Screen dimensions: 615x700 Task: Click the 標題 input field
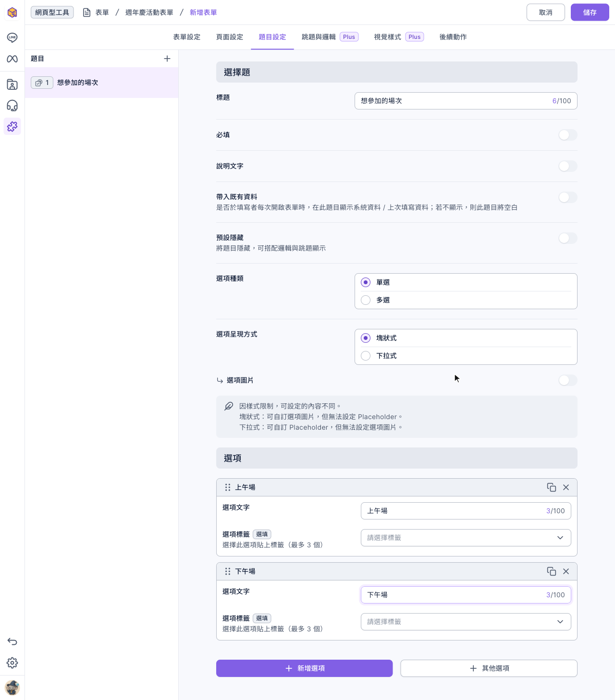[466, 101]
